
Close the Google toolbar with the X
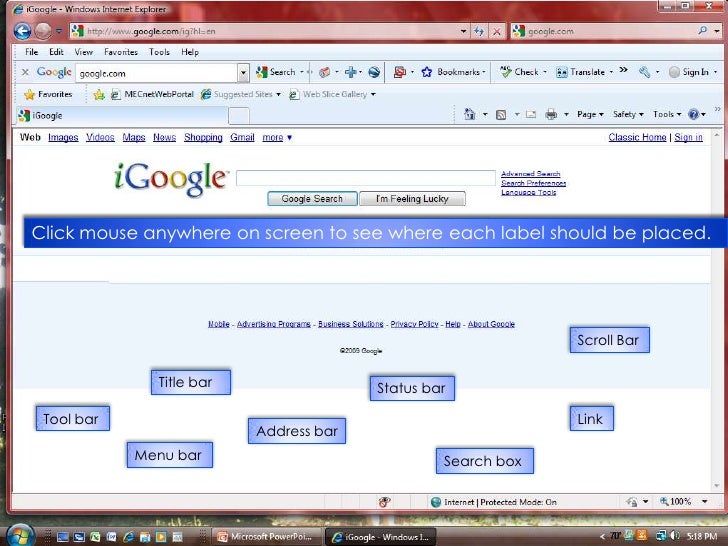pyautogui.click(x=25, y=72)
